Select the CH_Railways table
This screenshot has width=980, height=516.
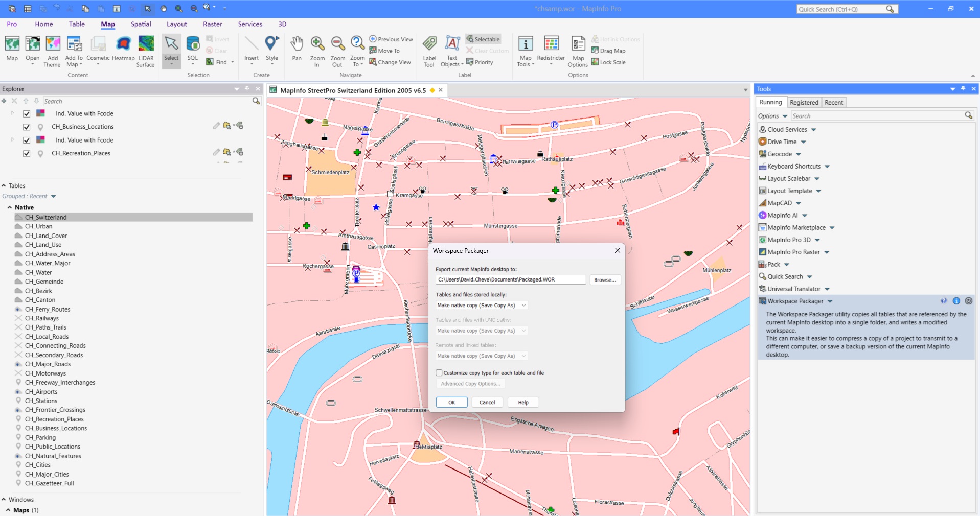(42, 318)
